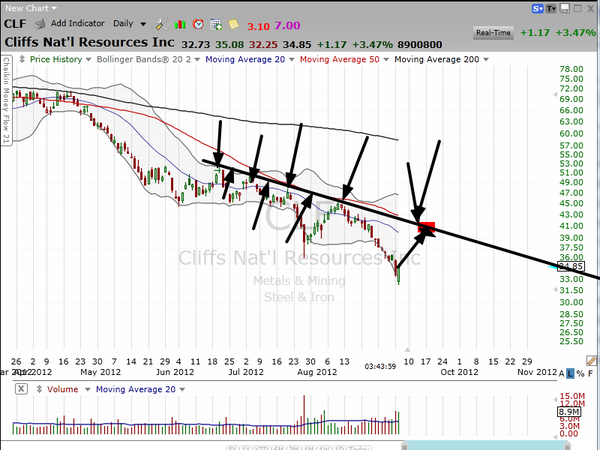Open the New Chart dropdown menu
Image resolution: width=600 pixels, height=450 pixels.
tap(31, 8)
